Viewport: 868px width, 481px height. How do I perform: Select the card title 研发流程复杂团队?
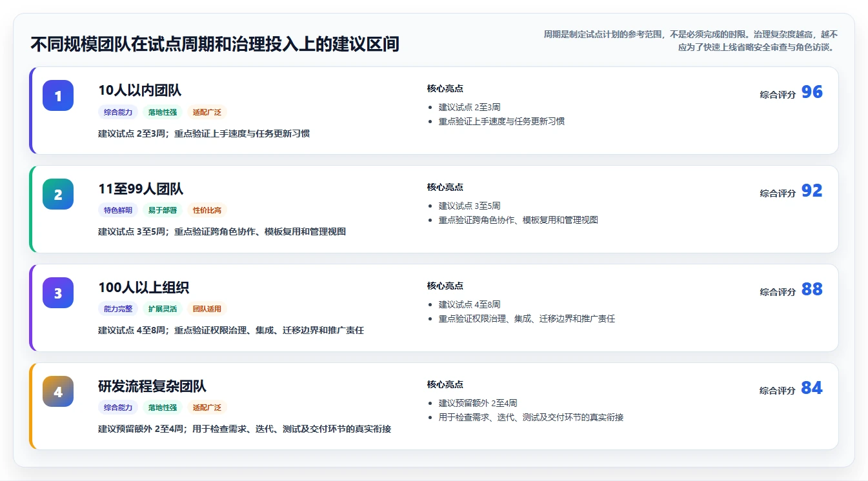click(x=152, y=386)
